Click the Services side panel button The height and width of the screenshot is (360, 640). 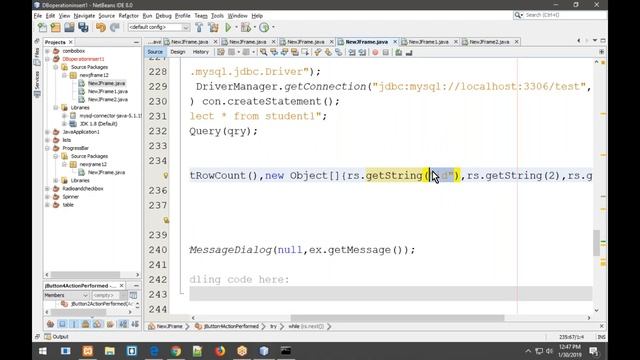[37, 84]
